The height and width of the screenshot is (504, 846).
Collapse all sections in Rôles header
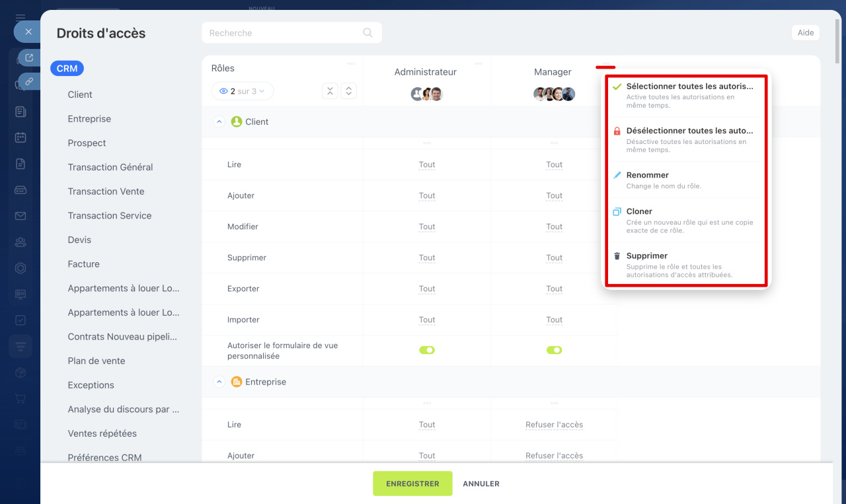pos(330,91)
